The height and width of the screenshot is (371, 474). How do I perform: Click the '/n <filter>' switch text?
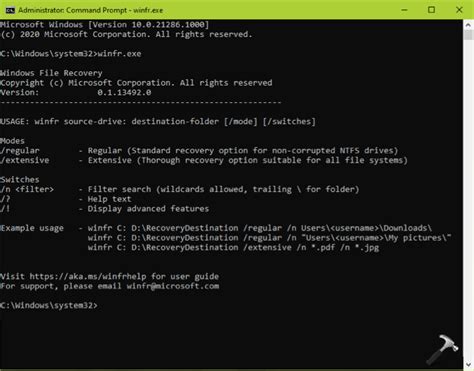[27, 189]
